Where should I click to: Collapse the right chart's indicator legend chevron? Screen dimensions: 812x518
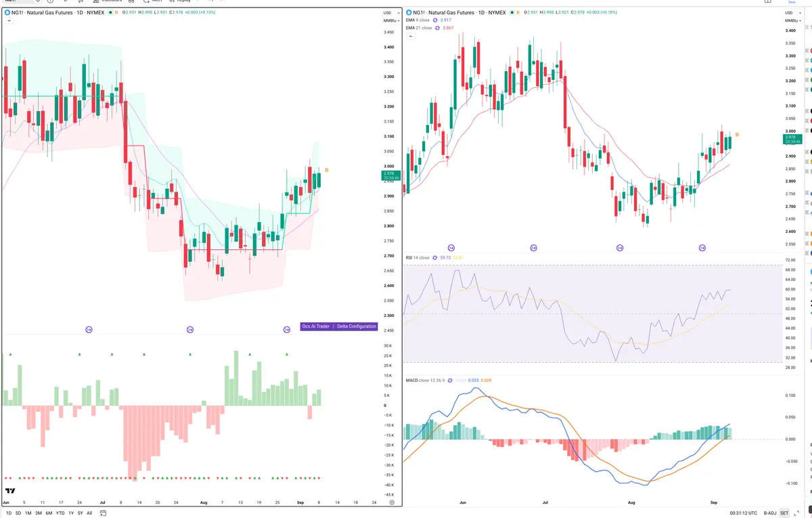tap(410, 36)
